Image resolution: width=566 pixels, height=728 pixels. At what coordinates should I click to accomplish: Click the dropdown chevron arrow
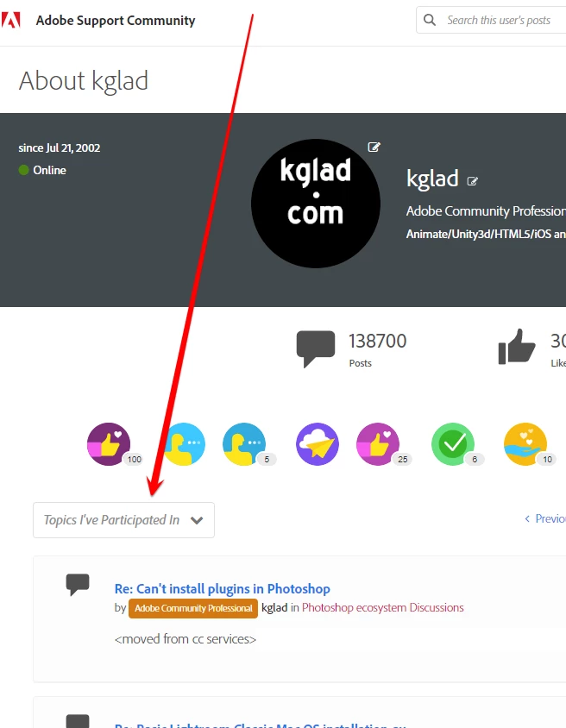[x=197, y=520]
